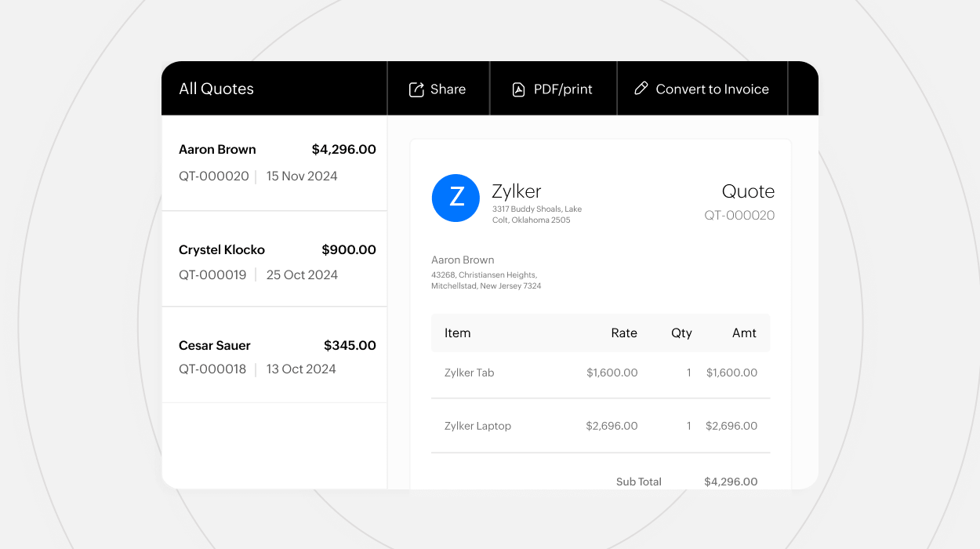Click the Sub Total amount $4,296.00
980x549 pixels.
[x=731, y=482]
